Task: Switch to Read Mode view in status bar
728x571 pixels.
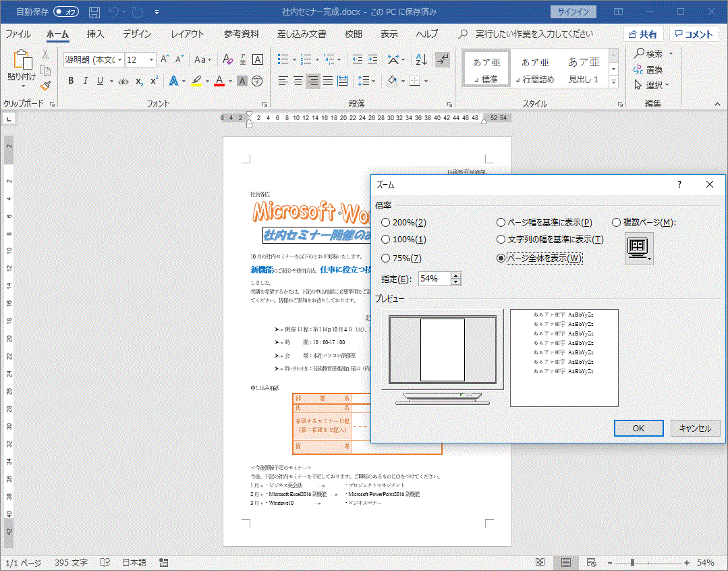Action: click(540, 563)
